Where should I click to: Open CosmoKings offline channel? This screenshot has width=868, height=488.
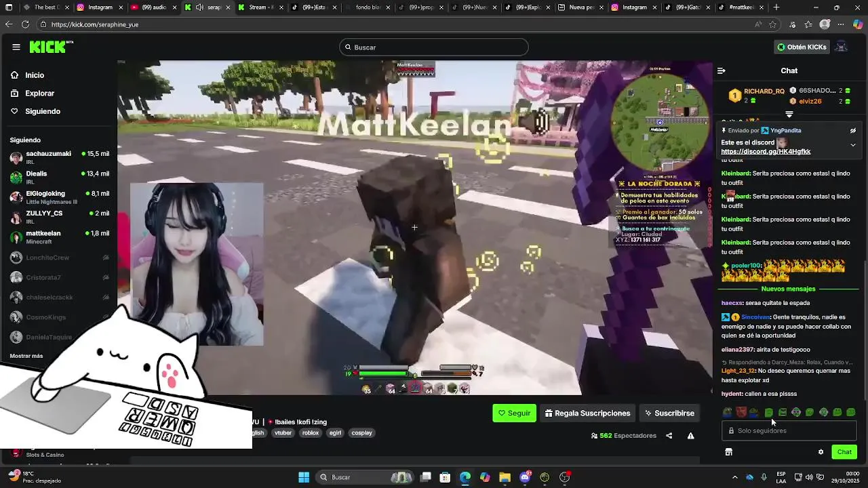click(60, 317)
